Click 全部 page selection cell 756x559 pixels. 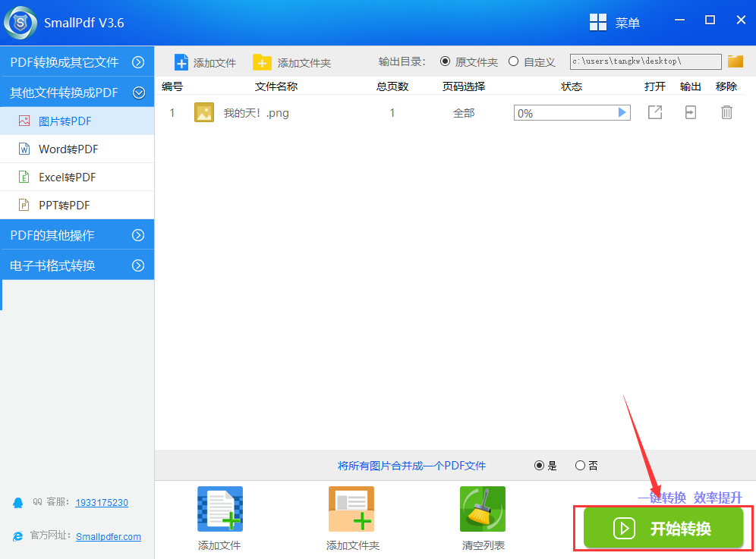click(464, 113)
